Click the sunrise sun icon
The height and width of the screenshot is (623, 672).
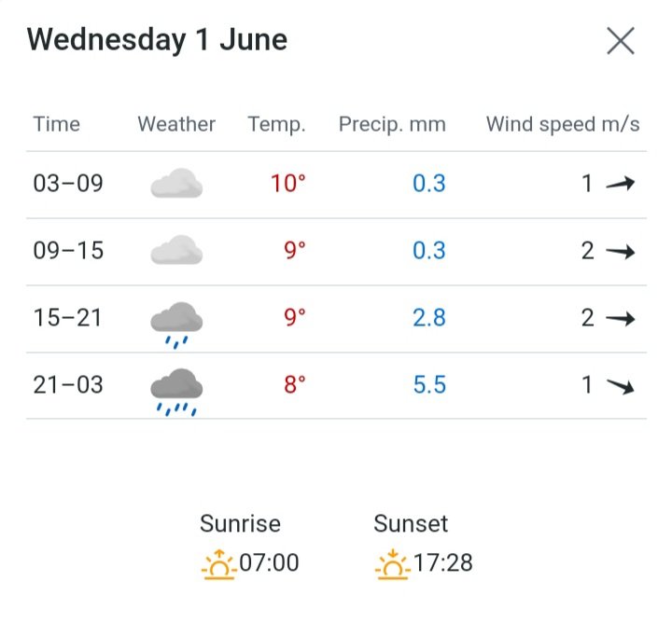[x=218, y=564]
